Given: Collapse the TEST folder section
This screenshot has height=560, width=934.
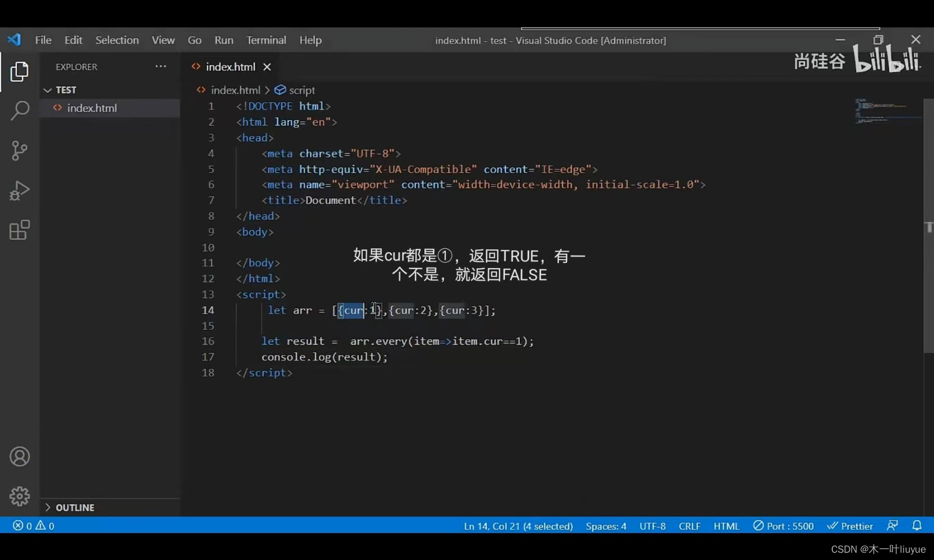Looking at the screenshot, I should coord(109,90).
